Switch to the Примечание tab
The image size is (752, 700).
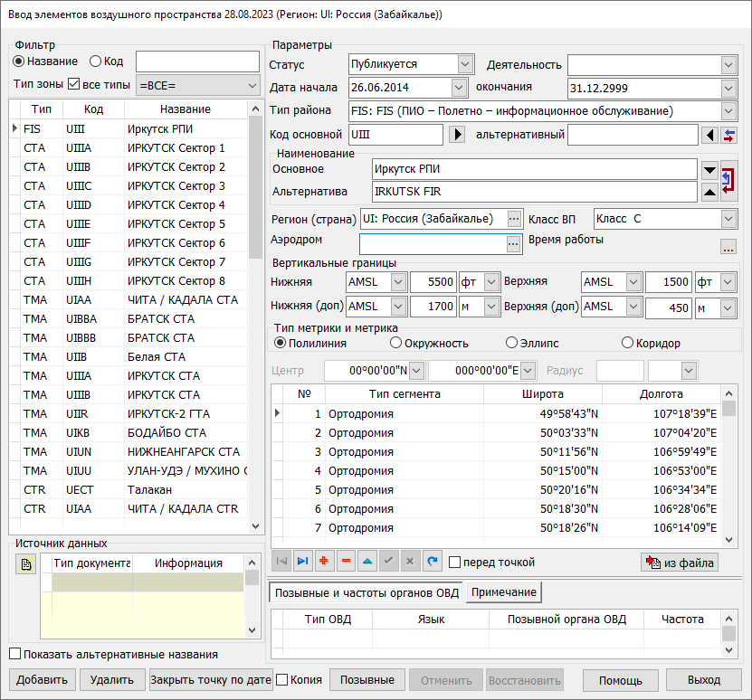(503, 592)
